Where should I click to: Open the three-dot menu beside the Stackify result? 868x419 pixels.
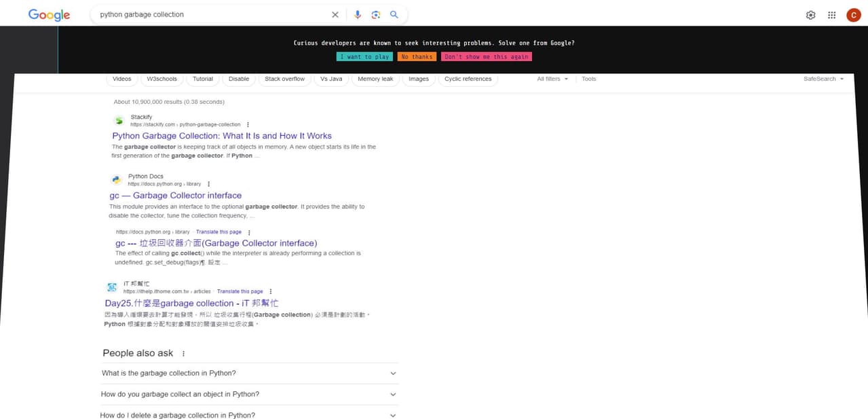tap(247, 124)
